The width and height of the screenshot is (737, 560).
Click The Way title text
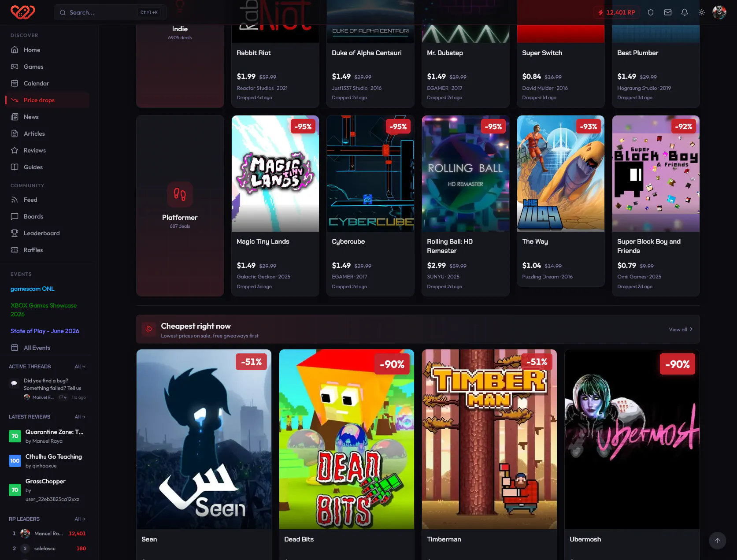(x=535, y=241)
